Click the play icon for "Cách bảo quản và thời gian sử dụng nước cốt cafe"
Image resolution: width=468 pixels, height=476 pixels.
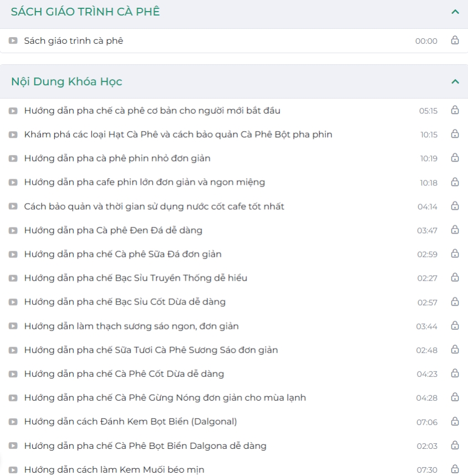(13, 206)
